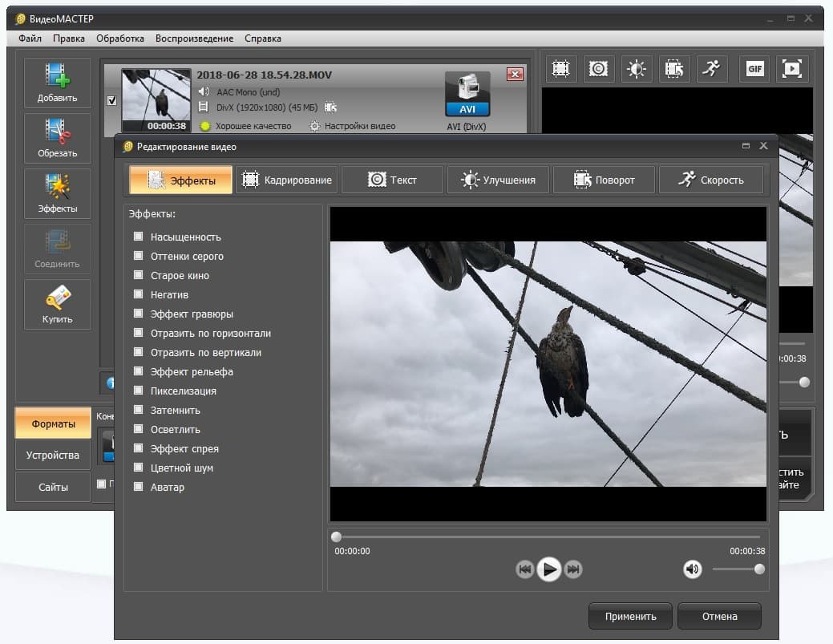
Task: Open the Обработка menu
Action: point(120,38)
